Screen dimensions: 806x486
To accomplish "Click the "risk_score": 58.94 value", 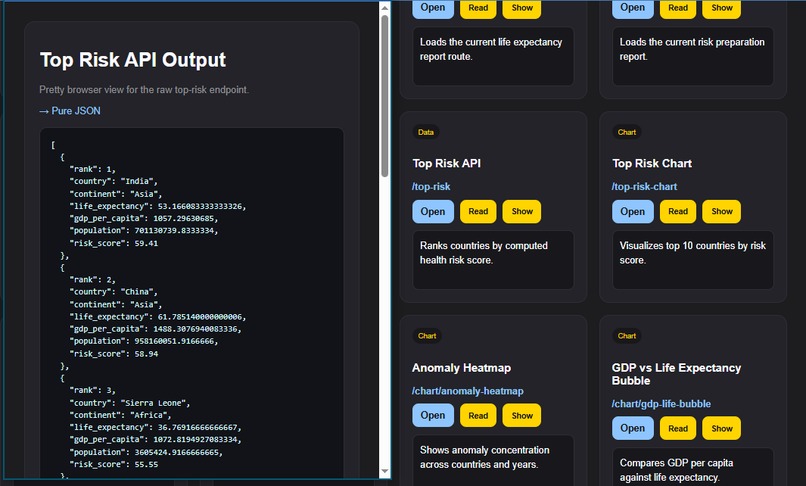I will coord(146,354).
